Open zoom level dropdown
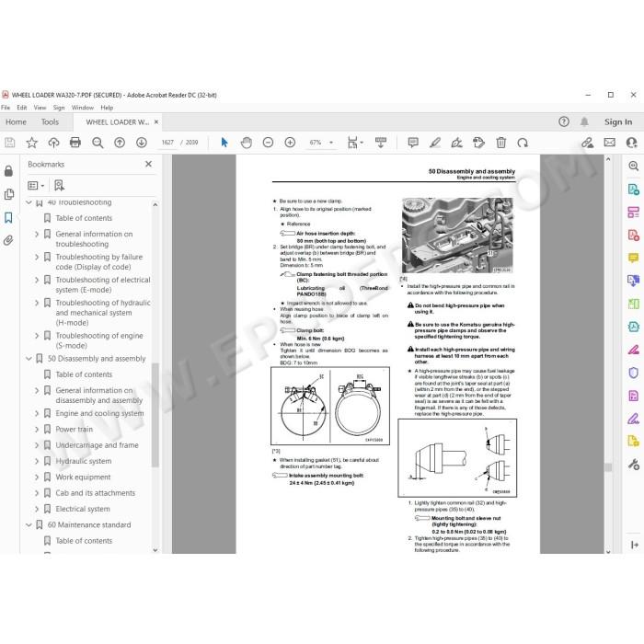The width and height of the screenshot is (644, 644). pos(331,143)
